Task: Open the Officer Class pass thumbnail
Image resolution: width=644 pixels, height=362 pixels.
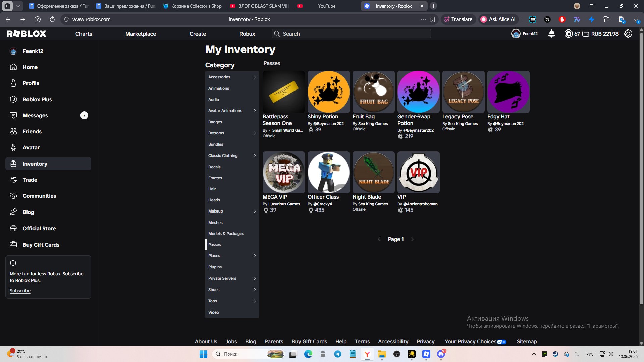Action: pos(329,172)
